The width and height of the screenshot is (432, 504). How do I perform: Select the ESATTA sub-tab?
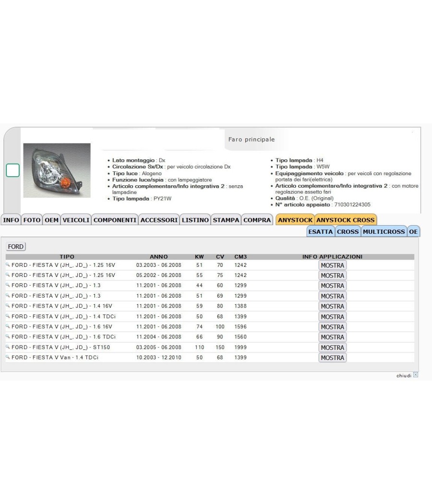(321, 231)
